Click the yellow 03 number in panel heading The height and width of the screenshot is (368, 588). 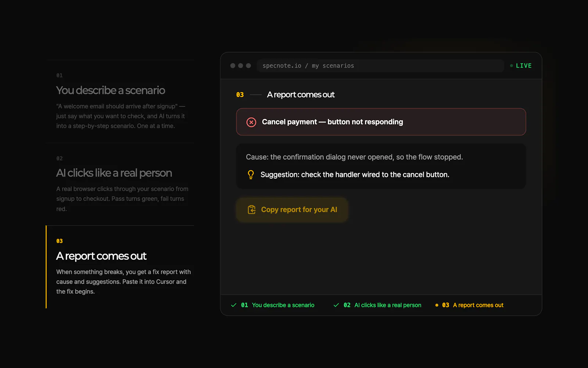point(240,95)
